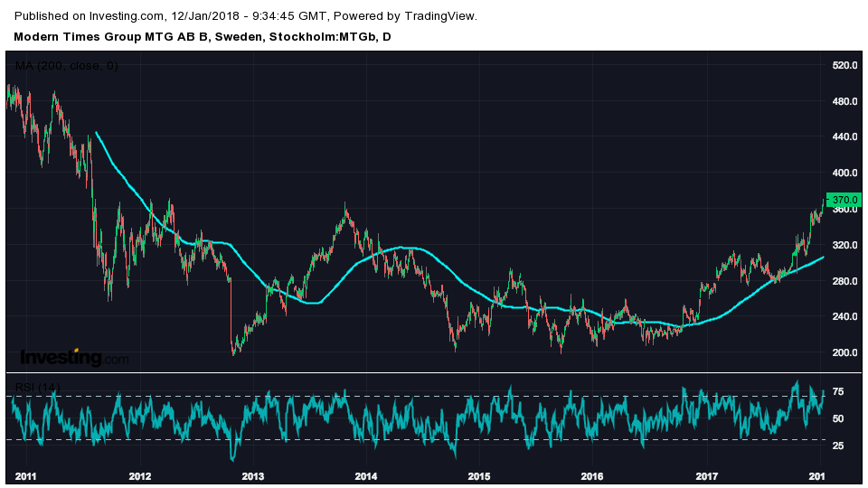Select the 240.0 price axis label
Viewport: 868px width, 488px height.
pos(845,316)
